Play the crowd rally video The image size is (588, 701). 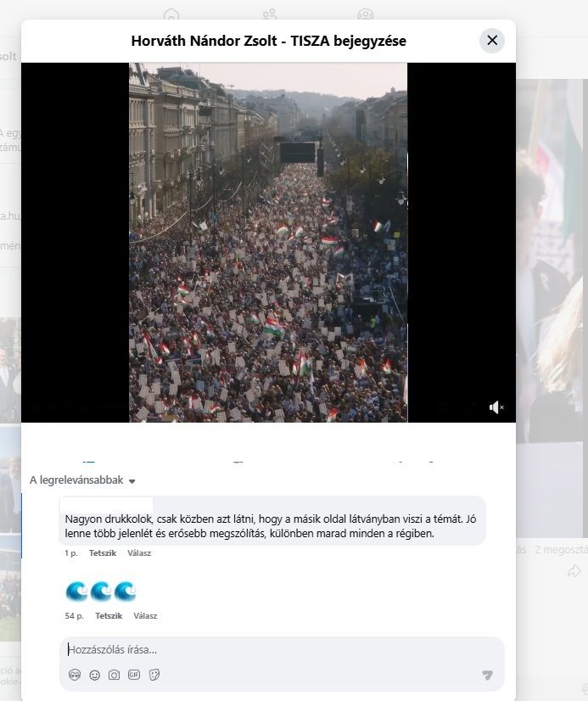point(268,243)
